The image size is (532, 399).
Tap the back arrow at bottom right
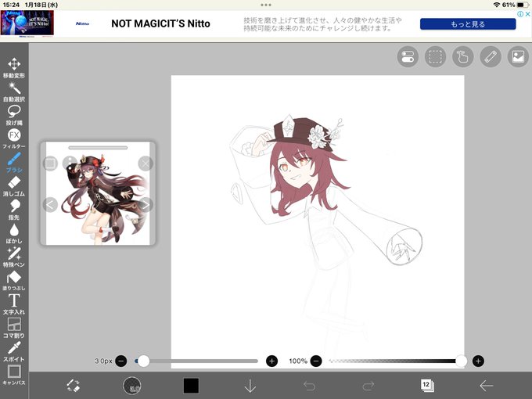pos(486,386)
